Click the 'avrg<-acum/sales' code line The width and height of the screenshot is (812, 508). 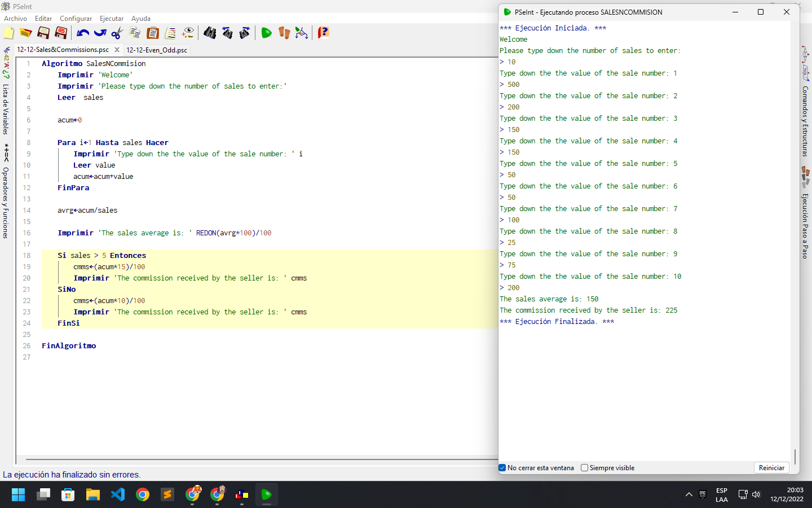(x=87, y=211)
